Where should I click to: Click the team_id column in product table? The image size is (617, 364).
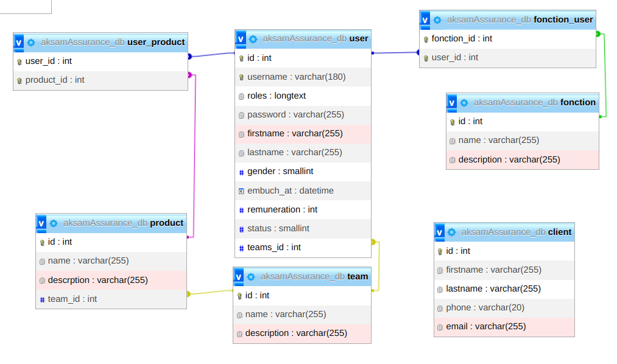(x=72, y=299)
